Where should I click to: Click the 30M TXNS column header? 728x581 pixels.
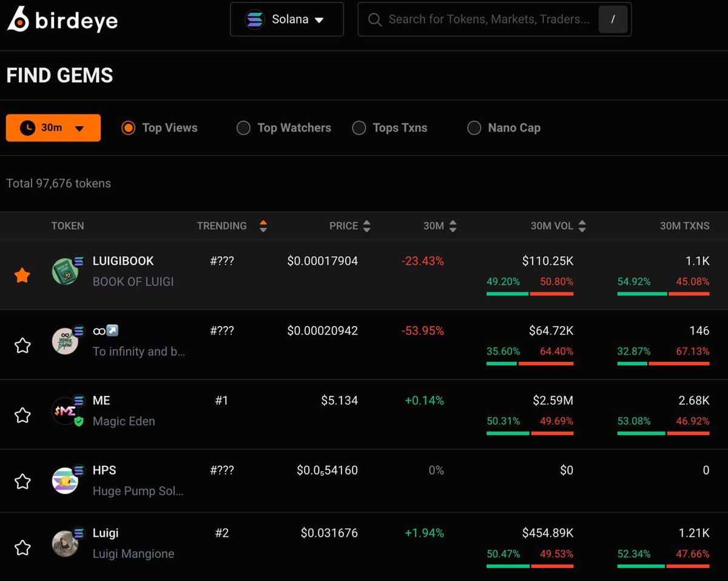click(x=684, y=226)
